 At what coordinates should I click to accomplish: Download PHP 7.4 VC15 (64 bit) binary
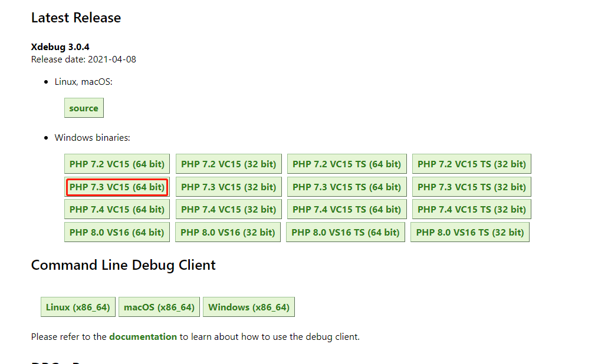coord(117,210)
